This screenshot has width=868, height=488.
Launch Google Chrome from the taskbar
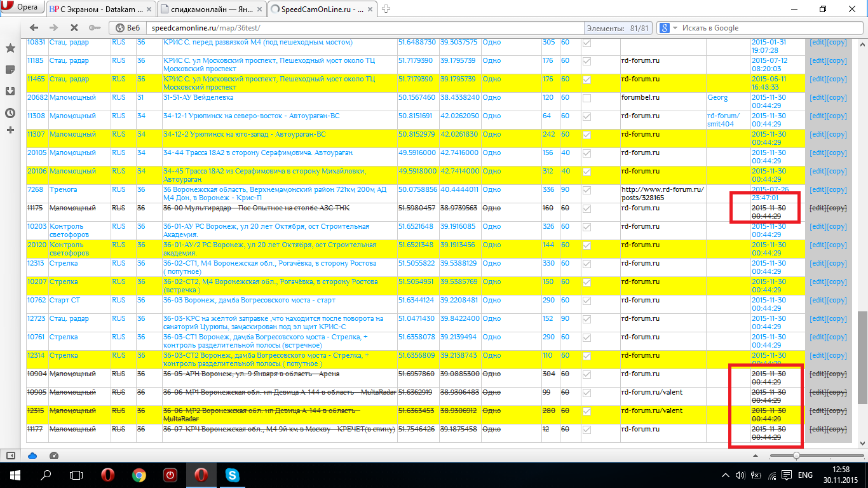(139, 475)
